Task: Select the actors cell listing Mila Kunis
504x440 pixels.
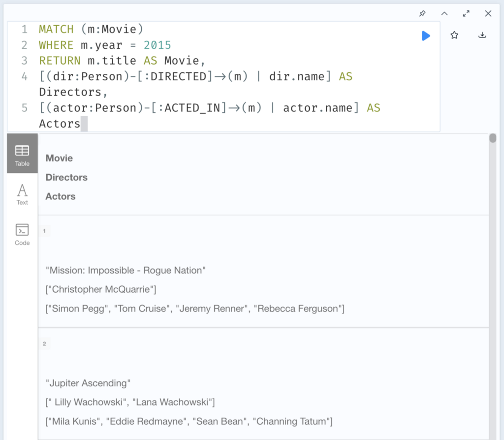Action: pyautogui.click(x=189, y=421)
